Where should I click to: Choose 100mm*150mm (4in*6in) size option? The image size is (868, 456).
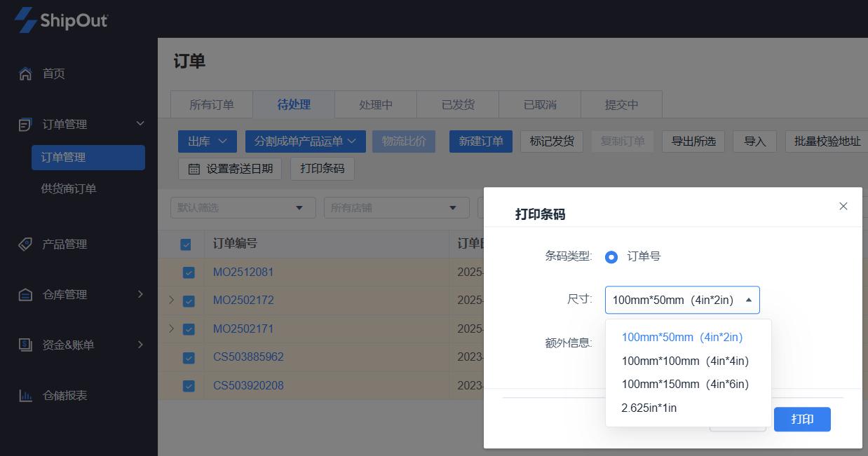685,384
